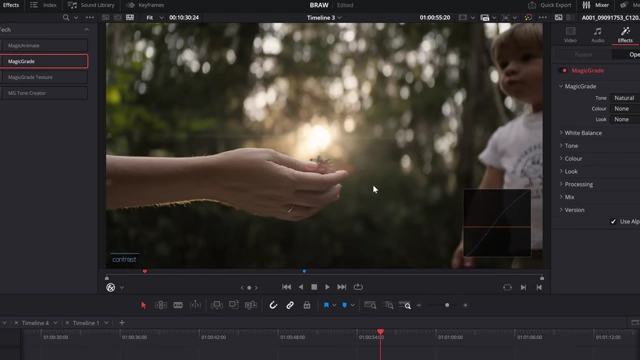Open the Timeline 3 name dropdown
This screenshot has width=640, height=360.
(324, 18)
